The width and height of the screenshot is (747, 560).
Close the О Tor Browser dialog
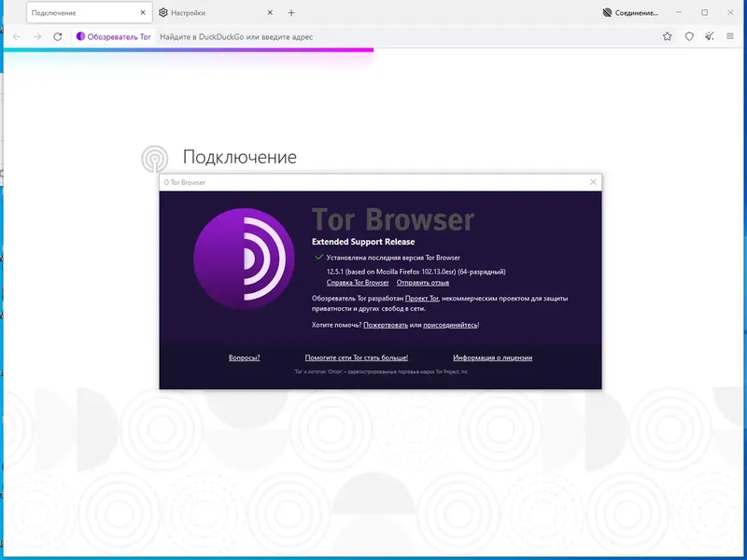pyautogui.click(x=593, y=182)
